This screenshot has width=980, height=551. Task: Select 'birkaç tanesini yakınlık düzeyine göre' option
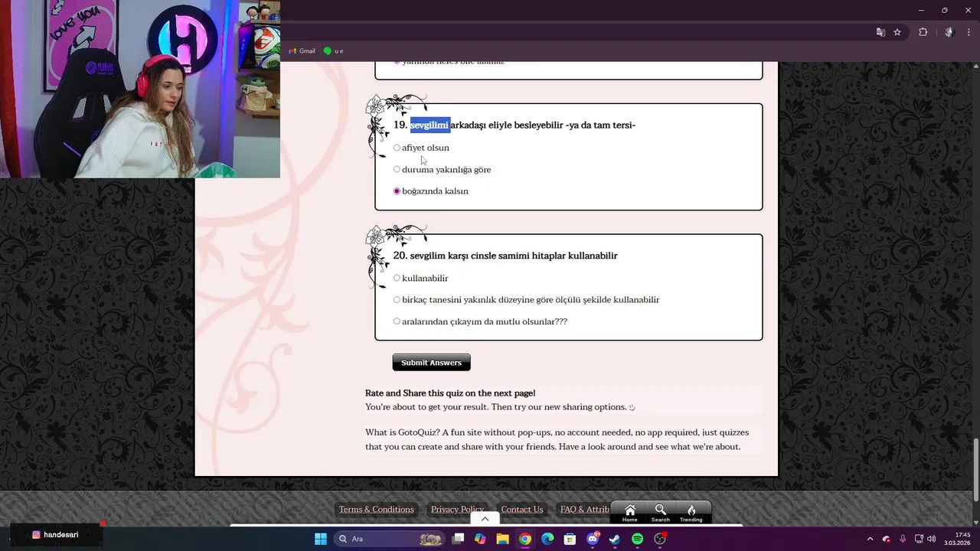point(397,300)
